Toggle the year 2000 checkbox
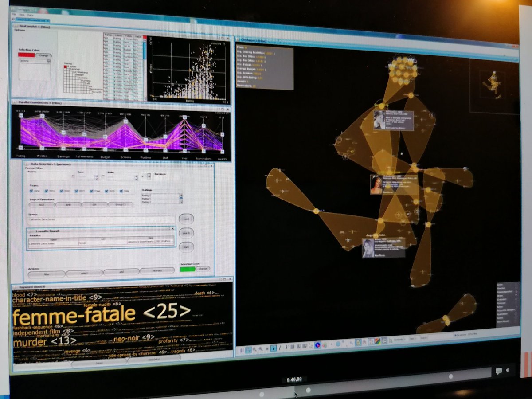Viewport: 532px width, 399px height. pyautogui.click(x=31, y=191)
